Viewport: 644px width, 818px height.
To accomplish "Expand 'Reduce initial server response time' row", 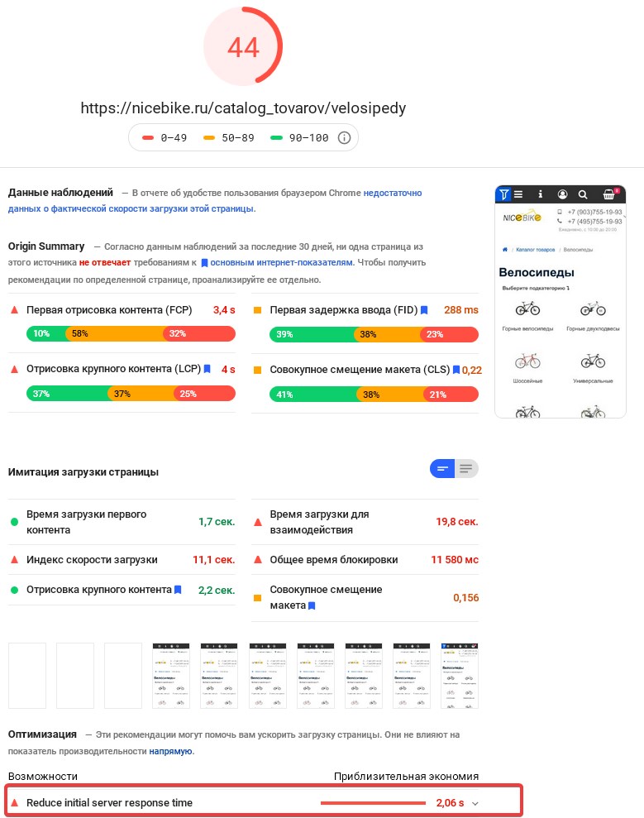I will 109,803.
